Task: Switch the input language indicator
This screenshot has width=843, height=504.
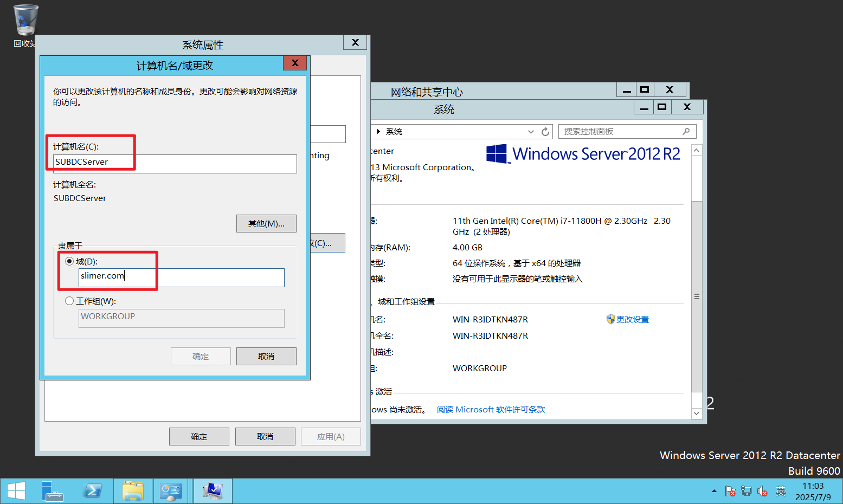Action: [781, 491]
